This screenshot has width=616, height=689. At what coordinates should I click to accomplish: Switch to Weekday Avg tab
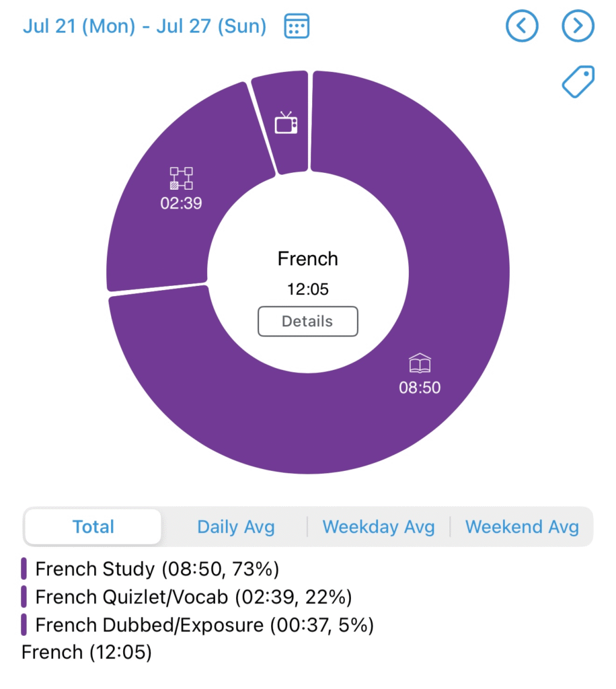(379, 526)
